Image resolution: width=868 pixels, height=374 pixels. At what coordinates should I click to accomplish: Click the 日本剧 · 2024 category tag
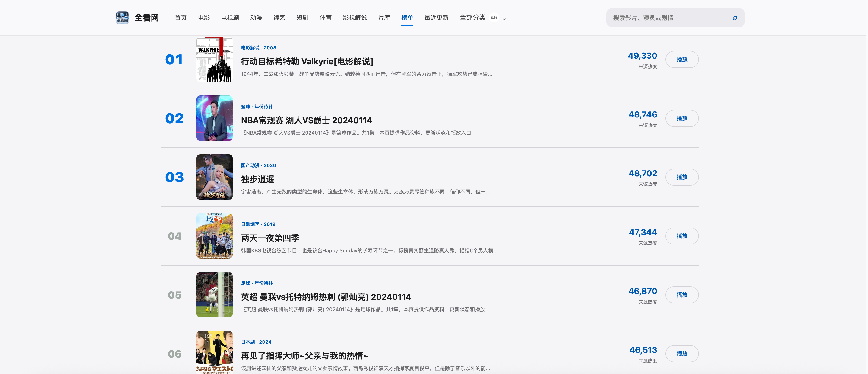[x=256, y=342]
